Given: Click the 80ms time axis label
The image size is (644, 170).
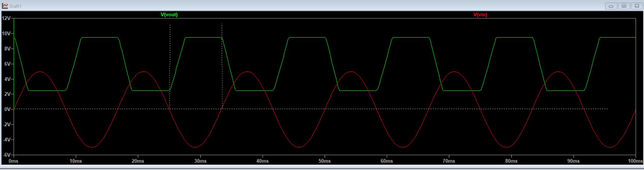Looking at the screenshot, I should tap(511, 161).
